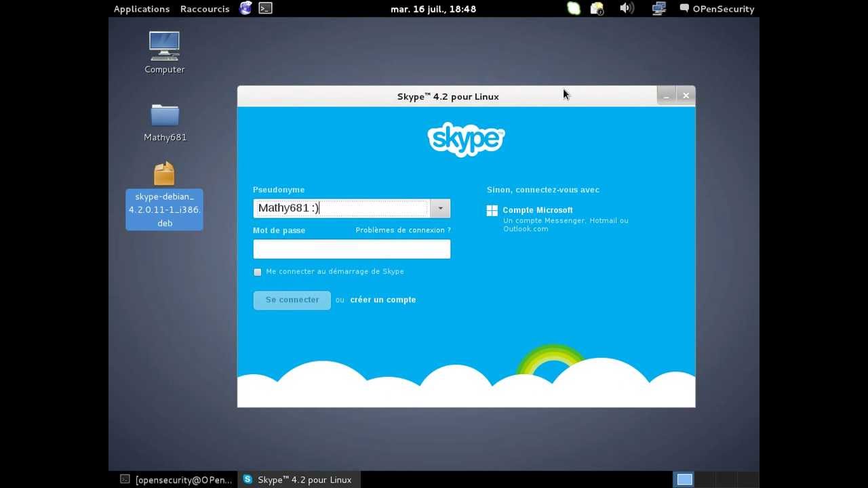The width and height of the screenshot is (868, 488).
Task: Click the notes tray icon
Action: (x=597, y=9)
